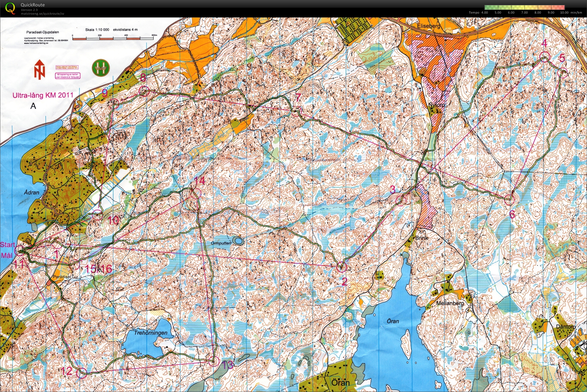
Task: Click the course letter A label
Action: (33, 106)
